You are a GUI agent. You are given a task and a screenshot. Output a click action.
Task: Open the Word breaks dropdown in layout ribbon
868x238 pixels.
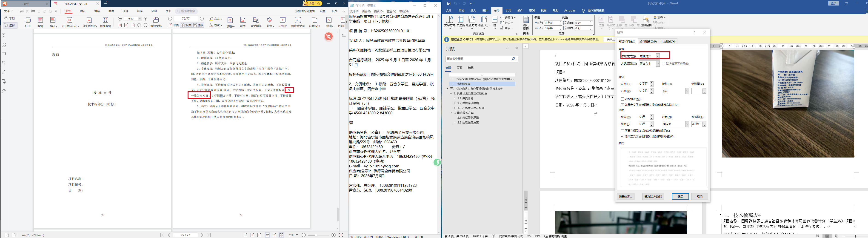pos(508,17)
